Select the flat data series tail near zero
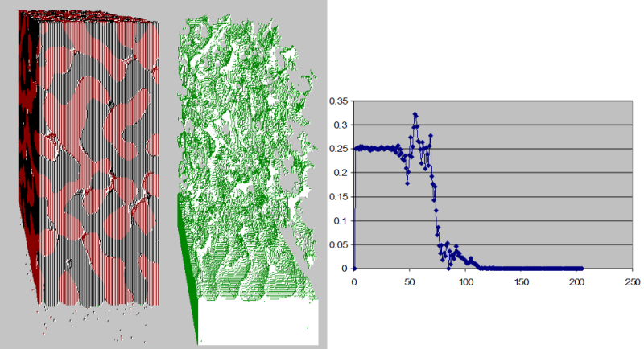This screenshot has height=349, width=644. tap(531, 268)
